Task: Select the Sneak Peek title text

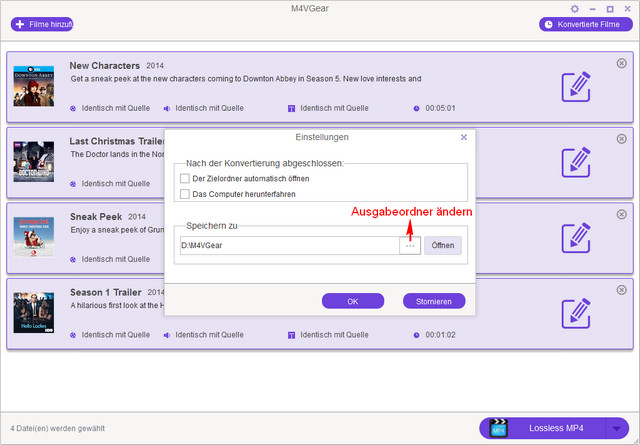Action: pyautogui.click(x=96, y=217)
